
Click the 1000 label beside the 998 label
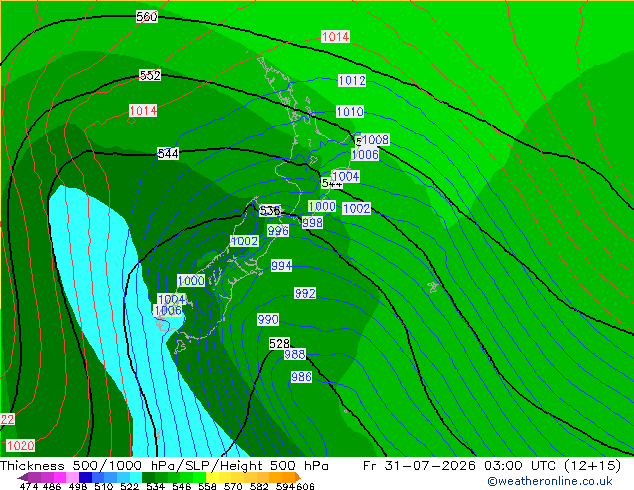click(322, 206)
